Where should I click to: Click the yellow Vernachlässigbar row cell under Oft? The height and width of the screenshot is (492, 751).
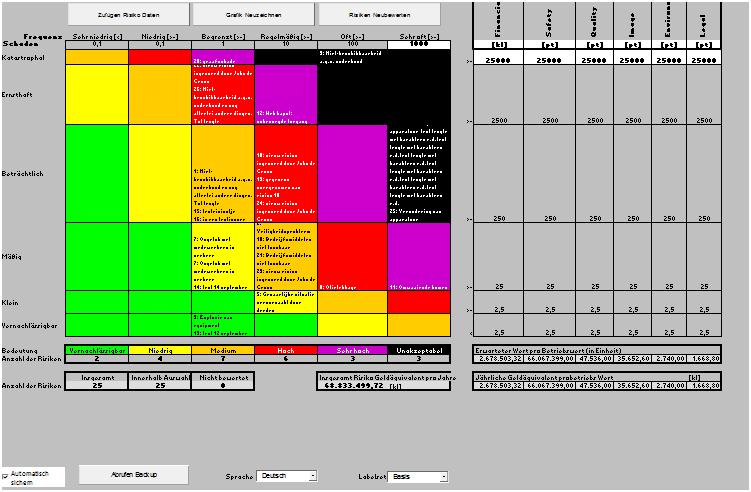(353, 325)
